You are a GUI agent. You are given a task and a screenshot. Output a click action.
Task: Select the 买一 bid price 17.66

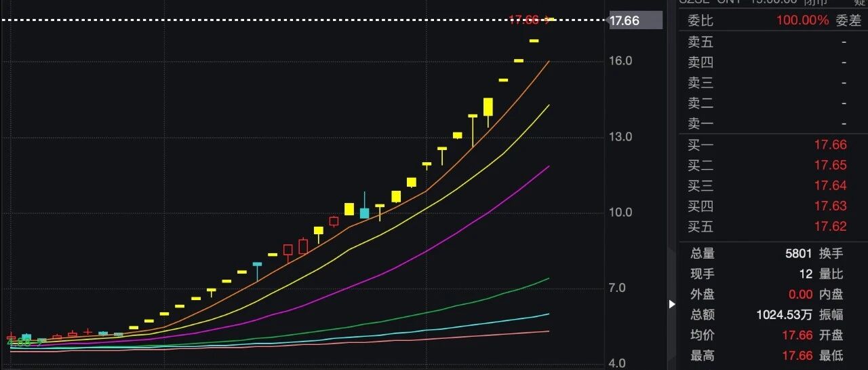(830, 145)
